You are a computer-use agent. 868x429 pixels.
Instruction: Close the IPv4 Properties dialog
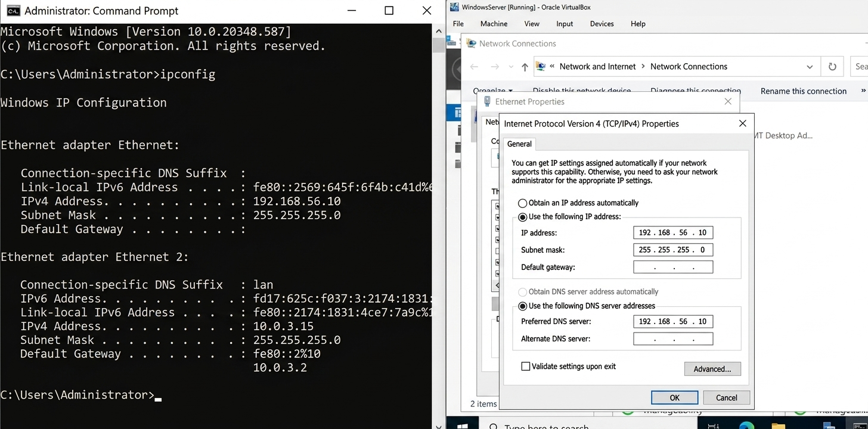(x=742, y=123)
